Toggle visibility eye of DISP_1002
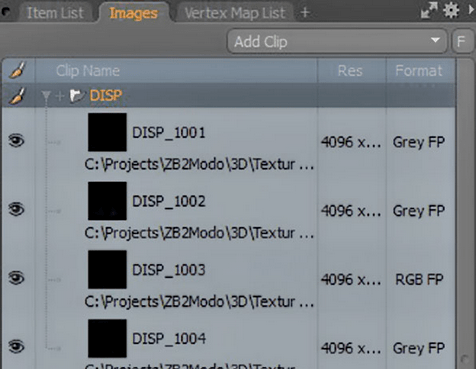The image size is (476, 369). pos(16,209)
